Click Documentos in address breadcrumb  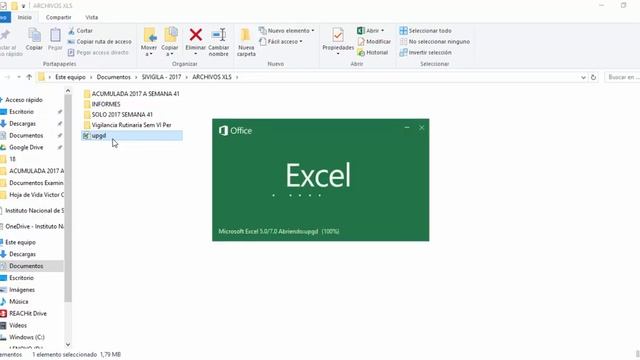tap(113, 77)
